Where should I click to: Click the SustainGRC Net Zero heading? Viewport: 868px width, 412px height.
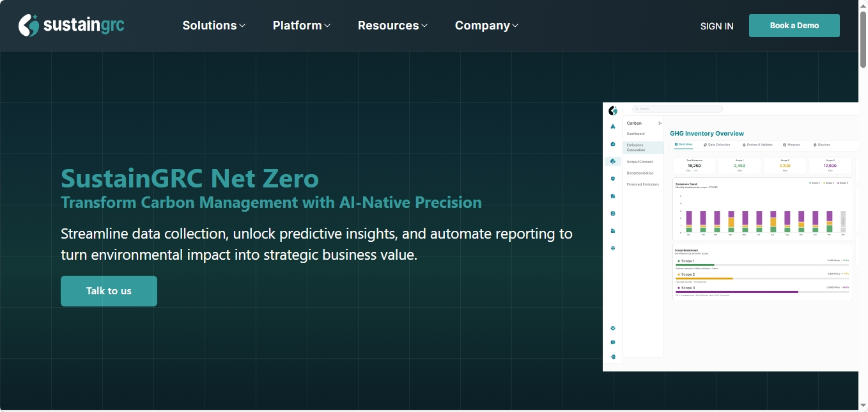190,178
